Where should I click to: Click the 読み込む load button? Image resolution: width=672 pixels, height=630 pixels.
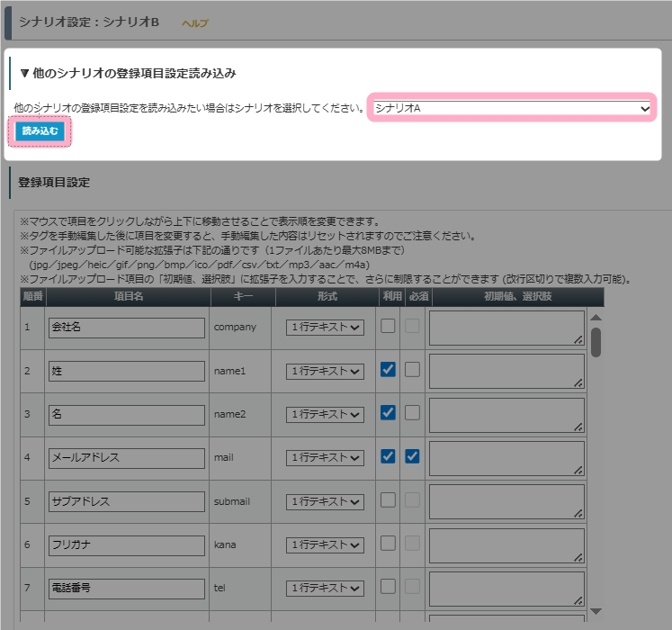(40, 130)
